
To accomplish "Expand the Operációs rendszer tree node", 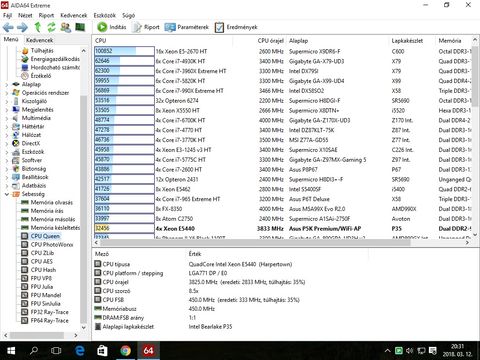I will (6, 93).
